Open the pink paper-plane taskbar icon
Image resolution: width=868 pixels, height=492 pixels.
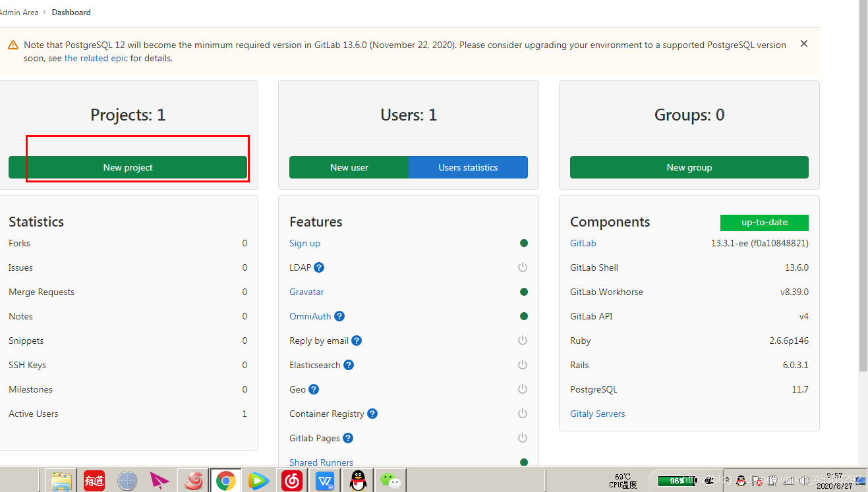click(x=160, y=481)
